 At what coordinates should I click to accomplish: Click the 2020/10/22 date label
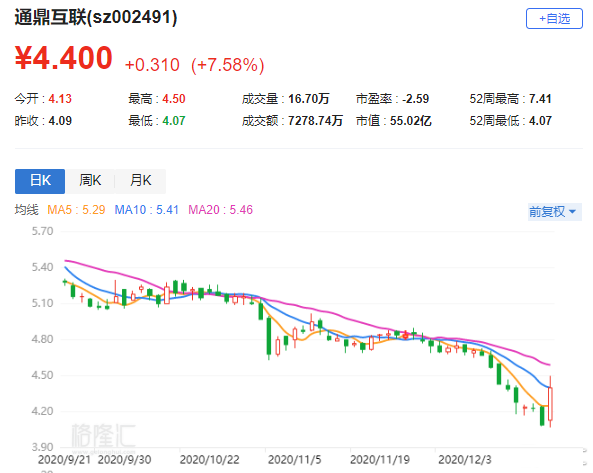[x=210, y=460]
